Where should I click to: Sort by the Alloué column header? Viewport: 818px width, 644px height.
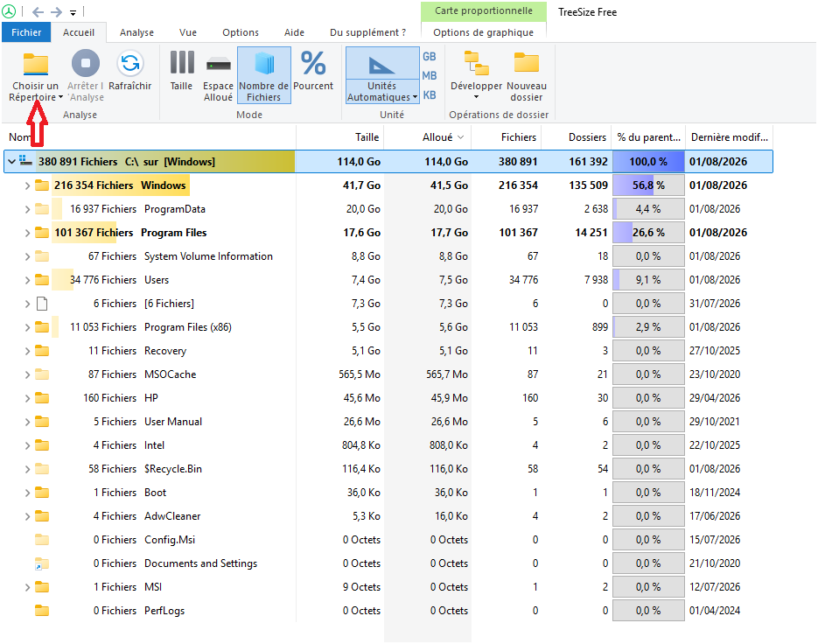coord(428,137)
